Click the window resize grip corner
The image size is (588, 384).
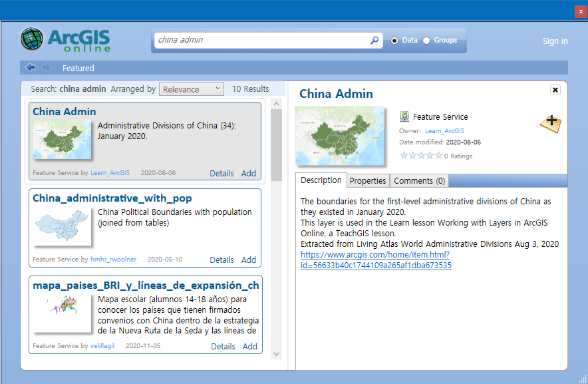click(x=583, y=379)
